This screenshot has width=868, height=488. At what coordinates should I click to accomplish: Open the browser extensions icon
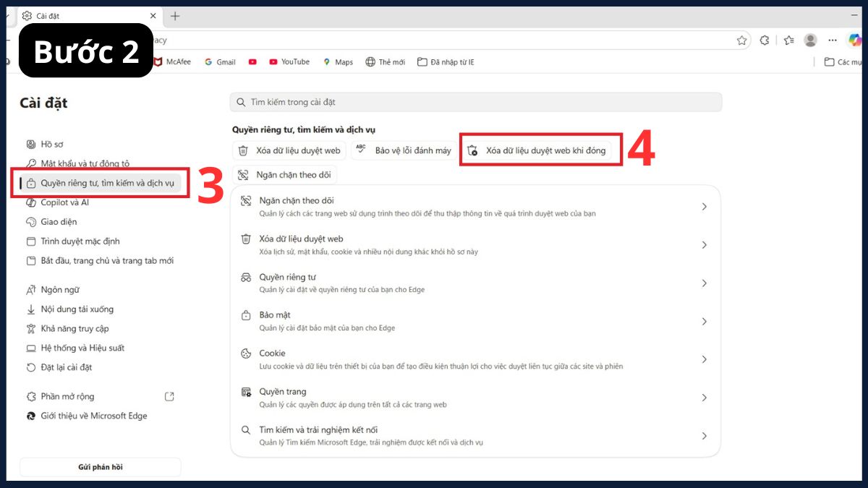(765, 40)
